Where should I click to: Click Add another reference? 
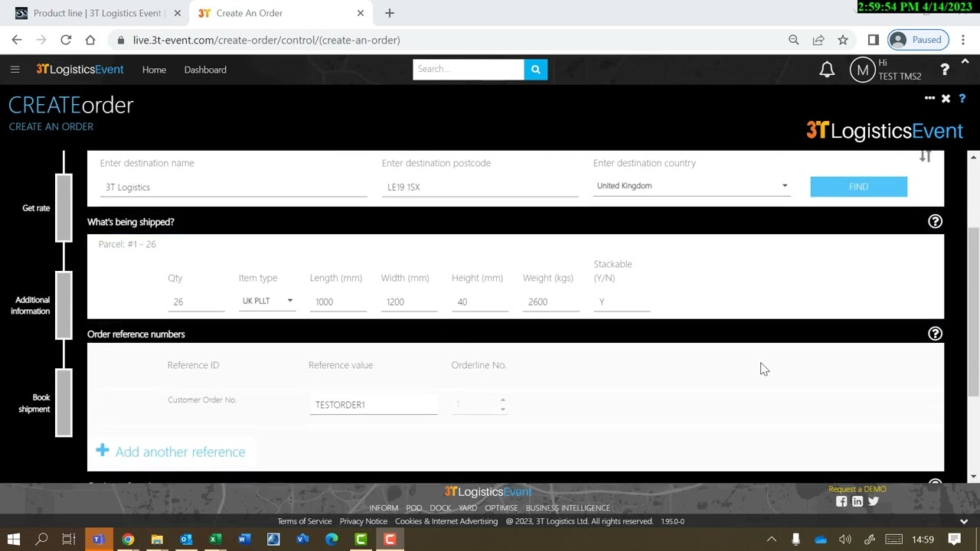180,452
